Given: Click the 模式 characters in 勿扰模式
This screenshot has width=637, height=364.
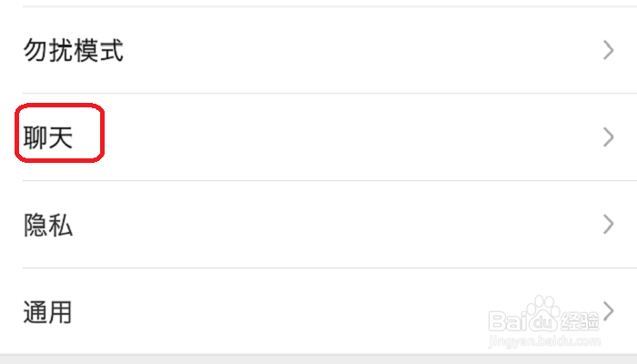Looking at the screenshot, I should 98,50.
